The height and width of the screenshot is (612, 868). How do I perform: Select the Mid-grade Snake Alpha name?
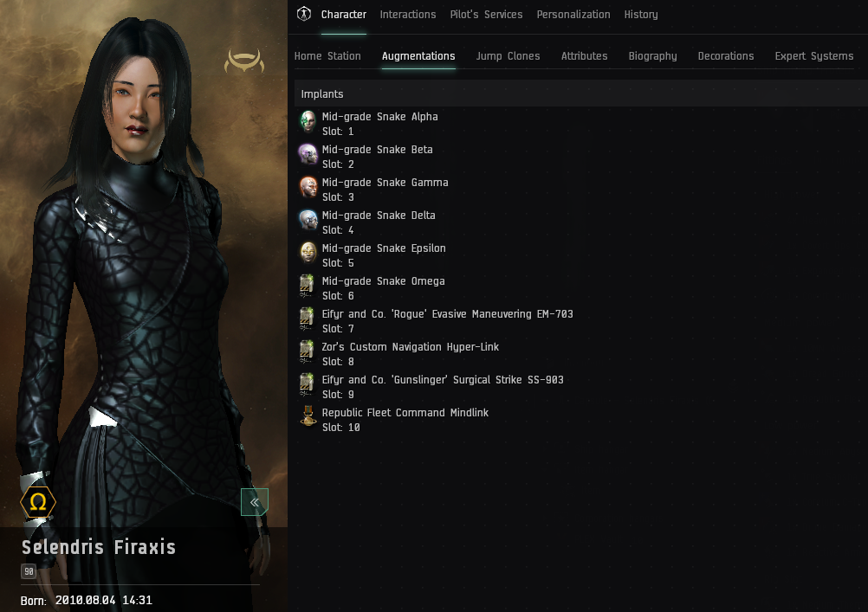coord(379,117)
